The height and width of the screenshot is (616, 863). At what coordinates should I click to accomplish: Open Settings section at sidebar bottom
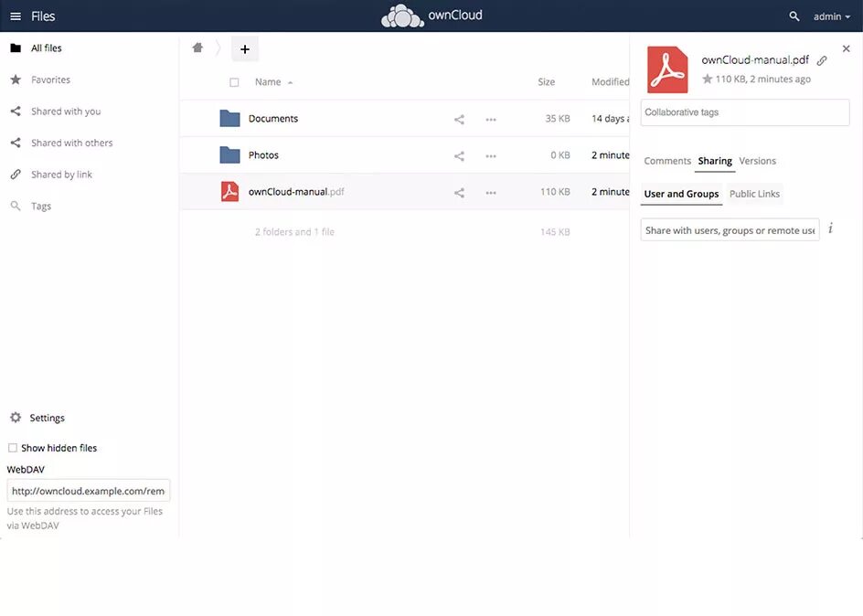pyautogui.click(x=37, y=418)
